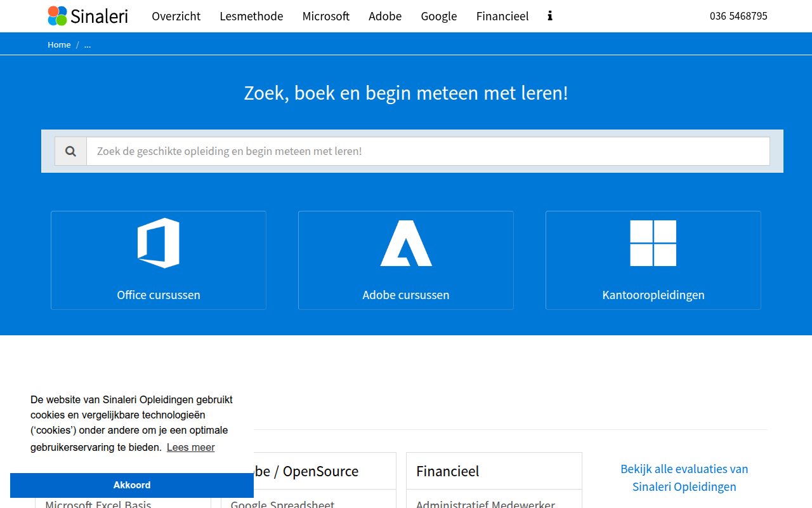Screen dimensions: 812x508
Task: Open the Office cursussen icon
Action: (x=159, y=243)
